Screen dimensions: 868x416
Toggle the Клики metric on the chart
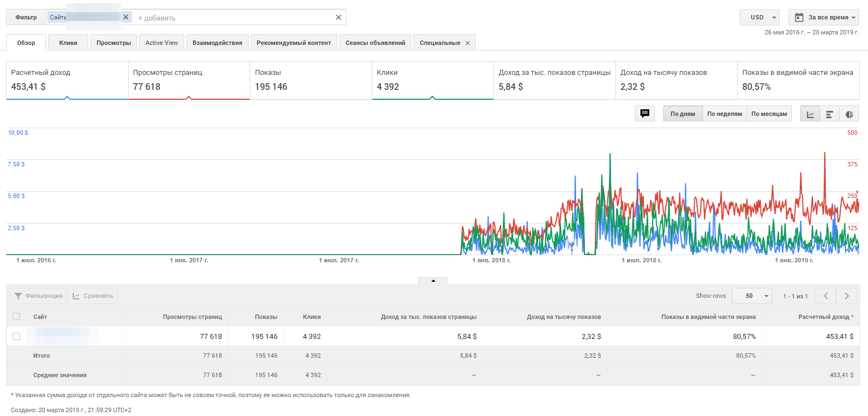coord(432,80)
